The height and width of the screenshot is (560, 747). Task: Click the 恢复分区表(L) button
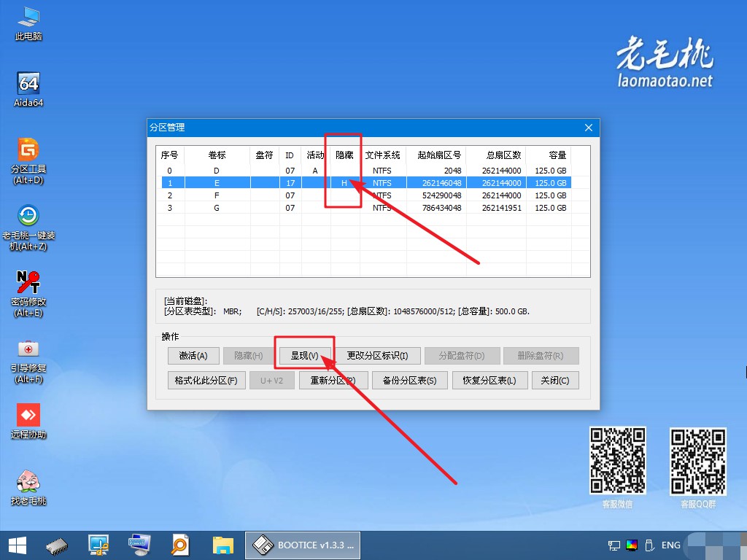(x=489, y=381)
